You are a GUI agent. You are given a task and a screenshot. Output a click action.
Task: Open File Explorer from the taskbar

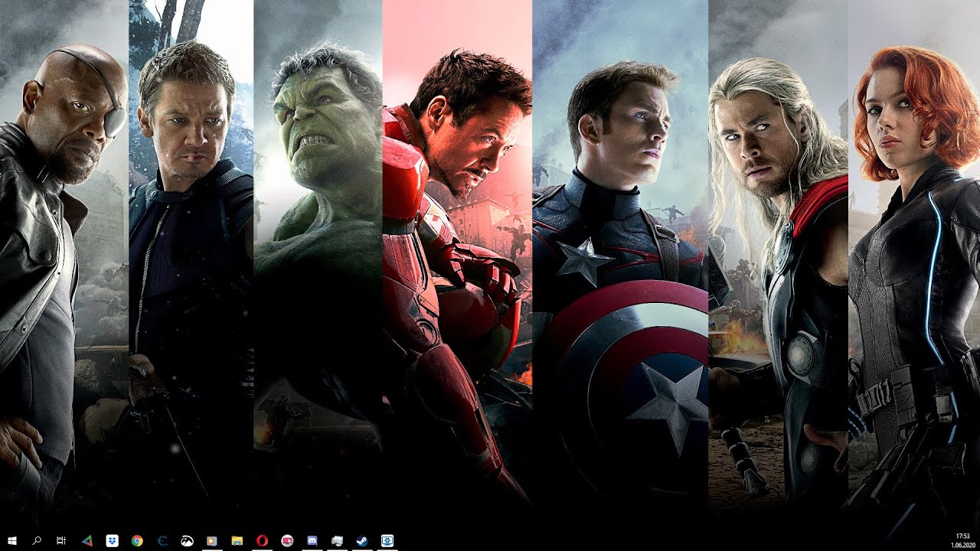coord(237,540)
